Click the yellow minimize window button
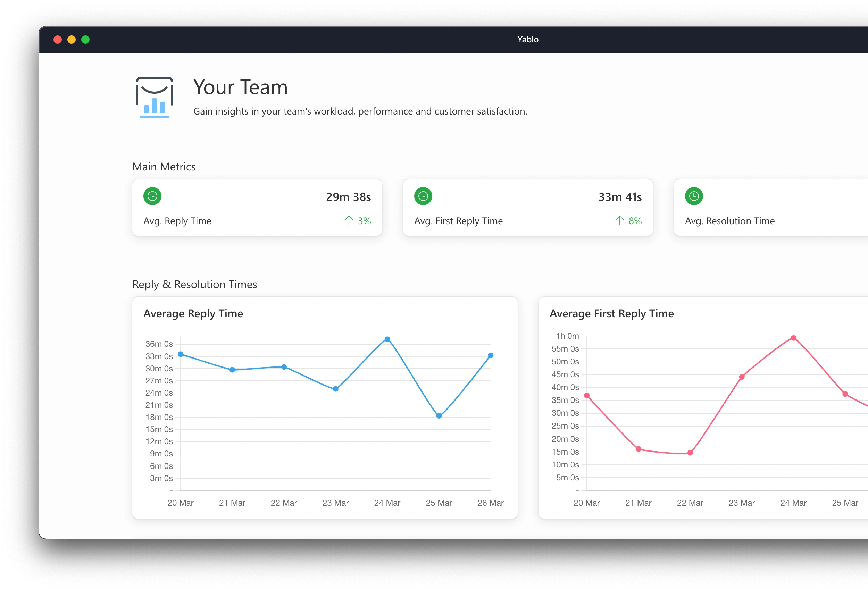Image resolution: width=868 pixels, height=590 pixels. coord(71,40)
